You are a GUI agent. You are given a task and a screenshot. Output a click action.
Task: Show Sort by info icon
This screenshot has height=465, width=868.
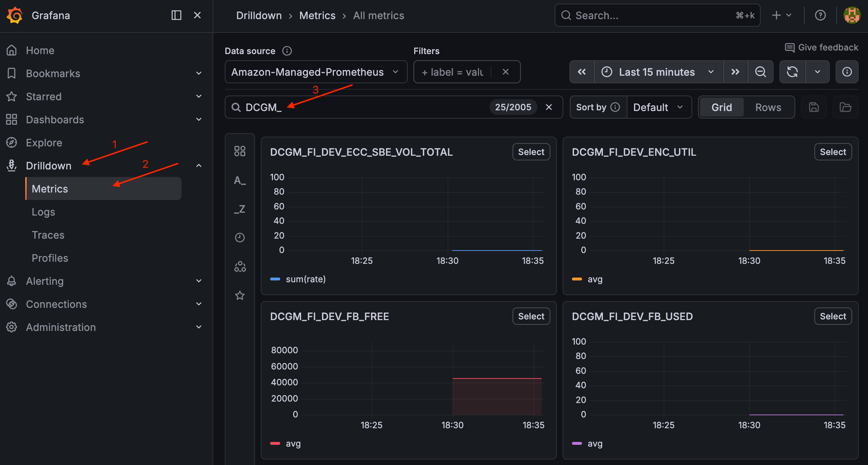point(615,107)
